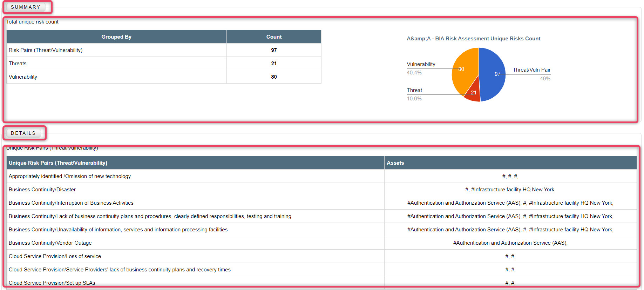Click the Count column header
The height and width of the screenshot is (290, 644).
[x=274, y=37]
